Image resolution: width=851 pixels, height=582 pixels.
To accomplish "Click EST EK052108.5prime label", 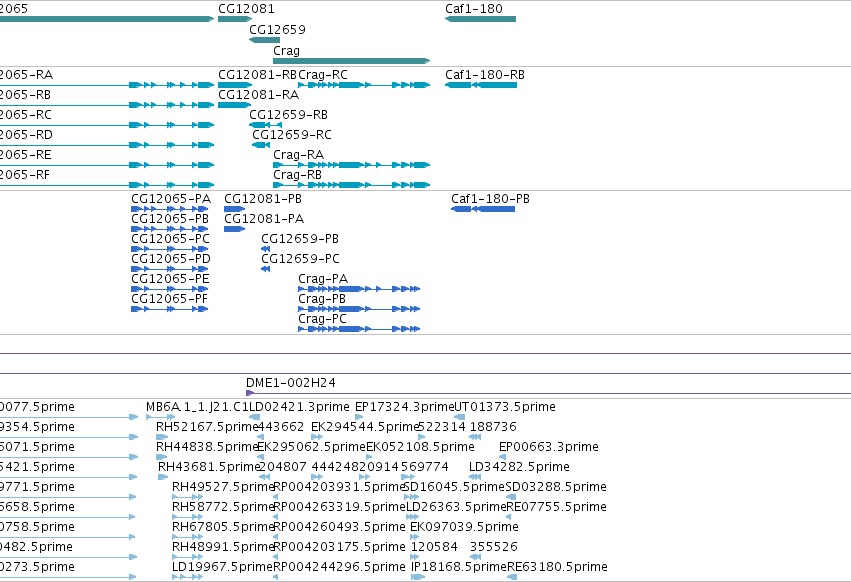I will tap(420, 447).
